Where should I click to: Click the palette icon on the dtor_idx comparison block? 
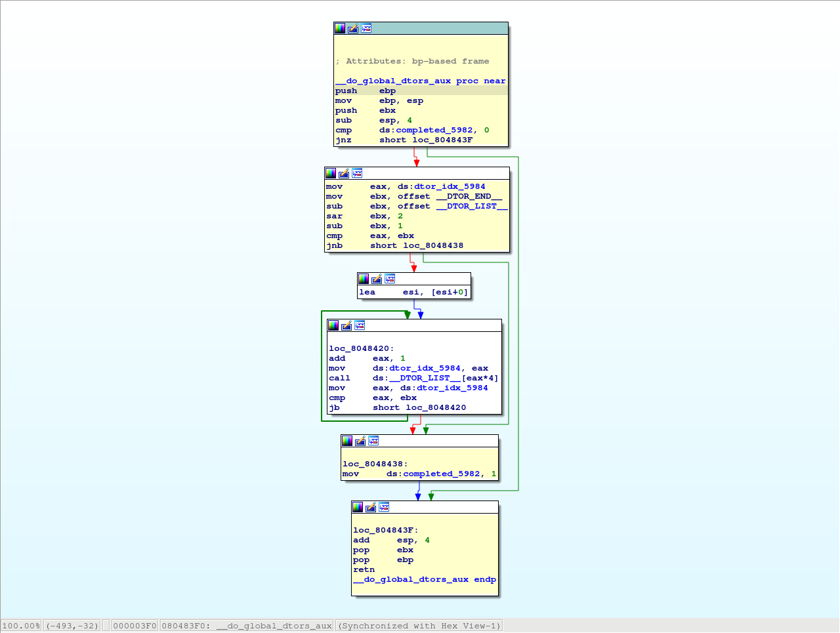coord(330,173)
